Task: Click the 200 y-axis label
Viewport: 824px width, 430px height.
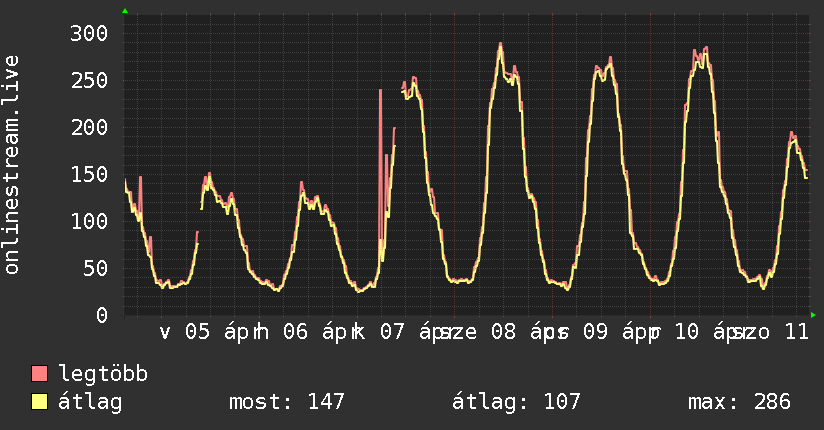Action: pyautogui.click(x=89, y=127)
